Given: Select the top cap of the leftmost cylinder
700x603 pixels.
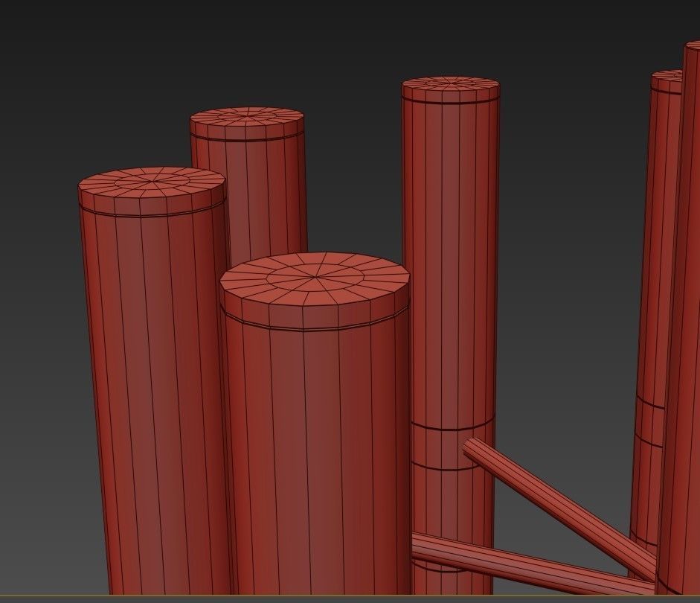Looking at the screenshot, I should (151, 182).
